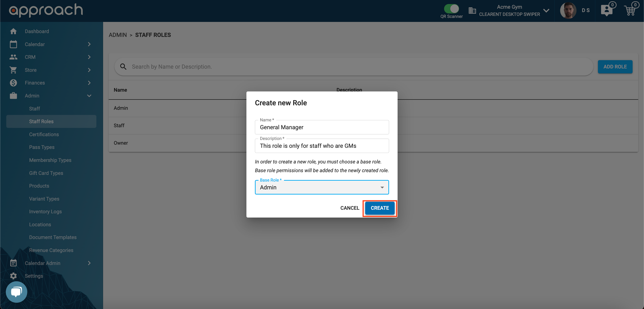
Task: Open the contact badge icon in header
Action: (x=607, y=11)
